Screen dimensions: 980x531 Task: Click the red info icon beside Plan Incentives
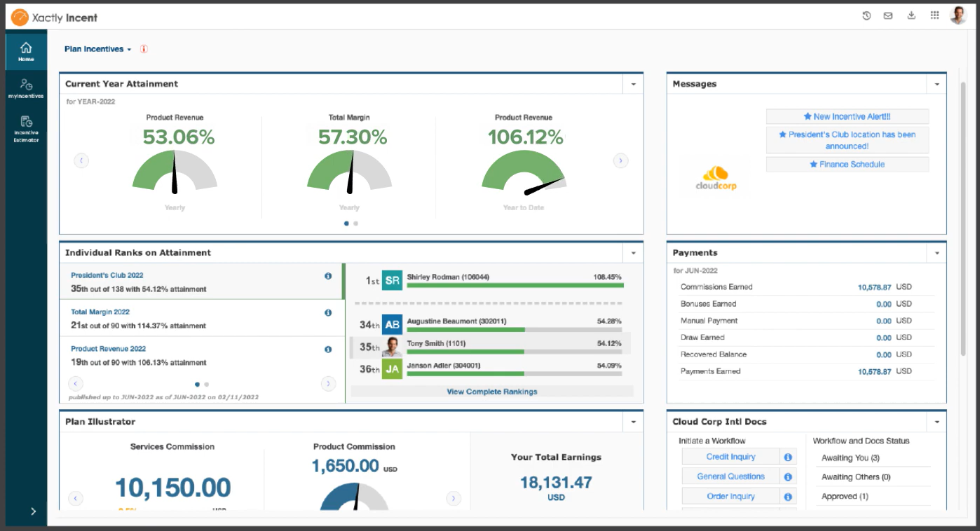tap(144, 49)
